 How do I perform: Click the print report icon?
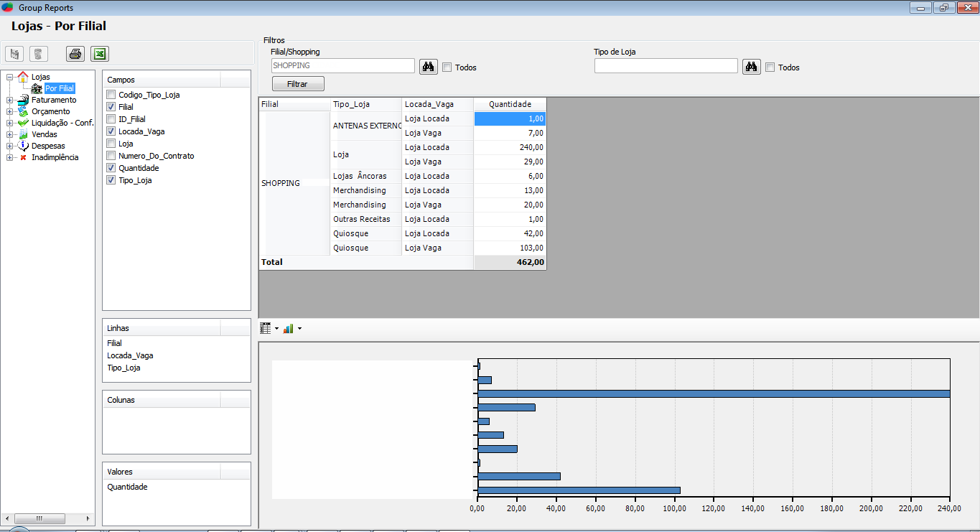point(75,54)
